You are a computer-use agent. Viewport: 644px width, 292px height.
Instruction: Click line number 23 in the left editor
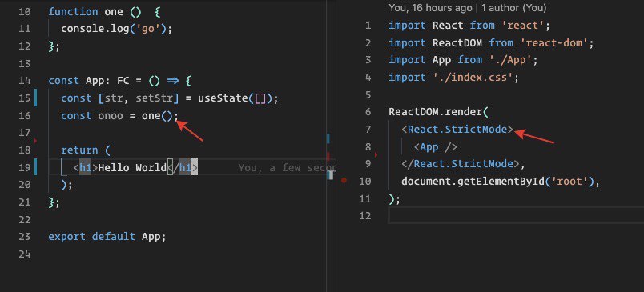coord(25,237)
